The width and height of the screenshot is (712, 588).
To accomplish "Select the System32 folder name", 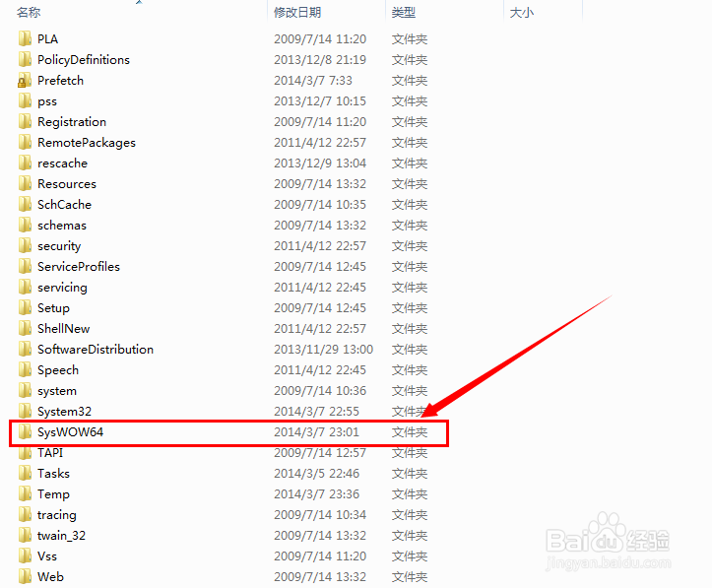I will pos(64,412).
